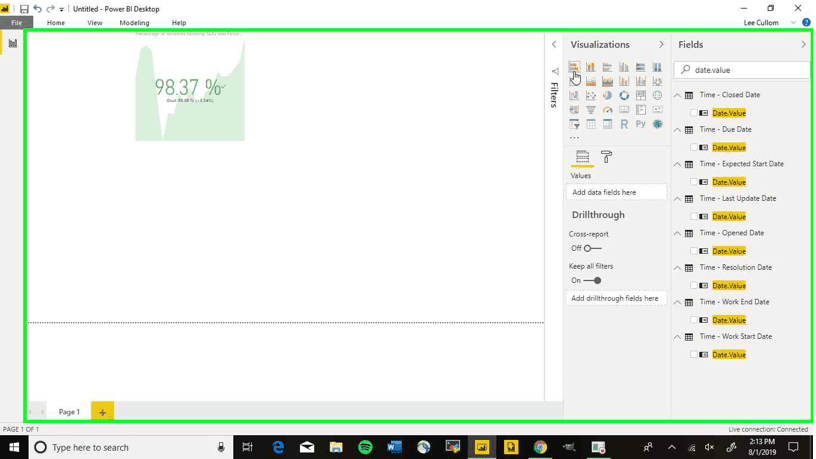The width and height of the screenshot is (816, 459).
Task: Collapse the Visualizations pane with its chevron
Action: pos(661,45)
